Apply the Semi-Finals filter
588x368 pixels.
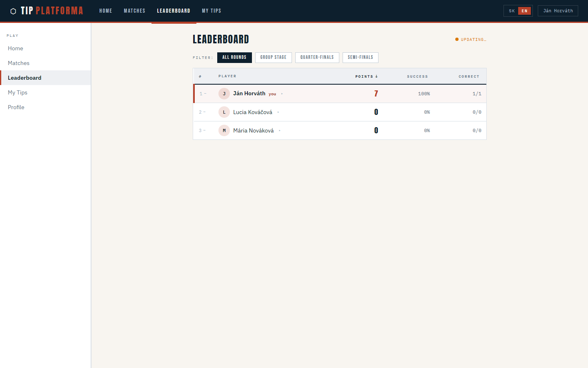point(360,58)
